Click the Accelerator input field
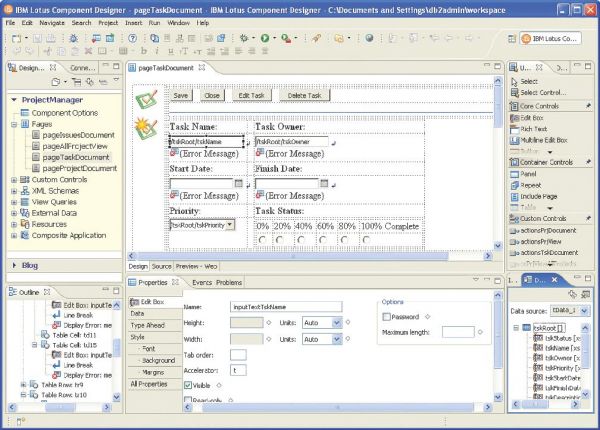 coord(238,370)
